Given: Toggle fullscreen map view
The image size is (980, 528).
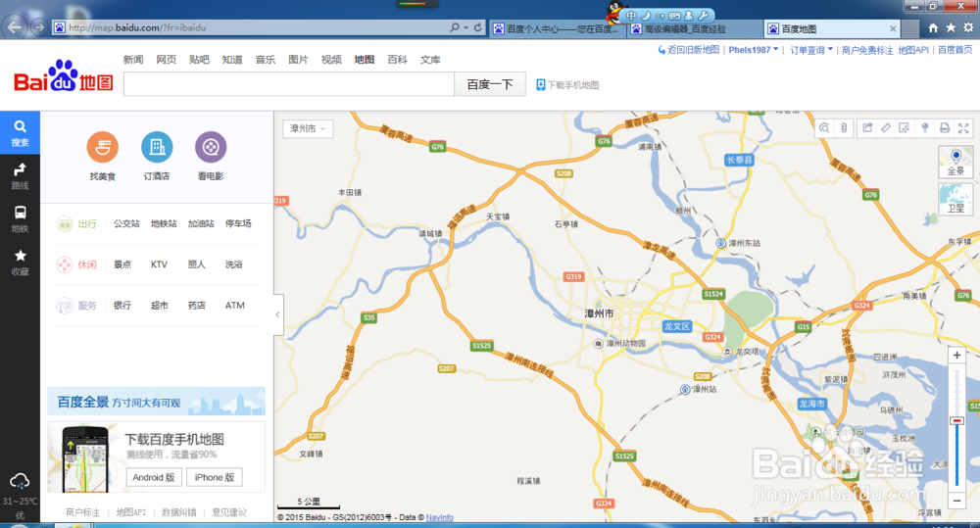Looking at the screenshot, I should (963, 128).
